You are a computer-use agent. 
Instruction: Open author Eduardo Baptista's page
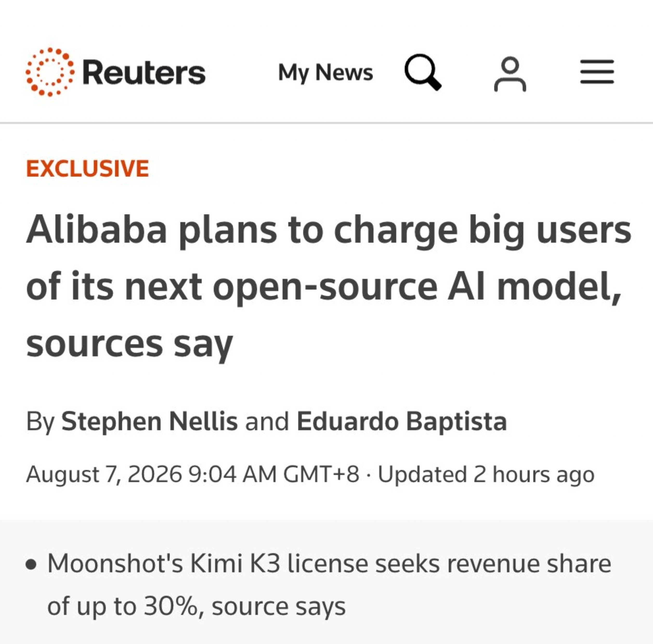pyautogui.click(x=402, y=421)
